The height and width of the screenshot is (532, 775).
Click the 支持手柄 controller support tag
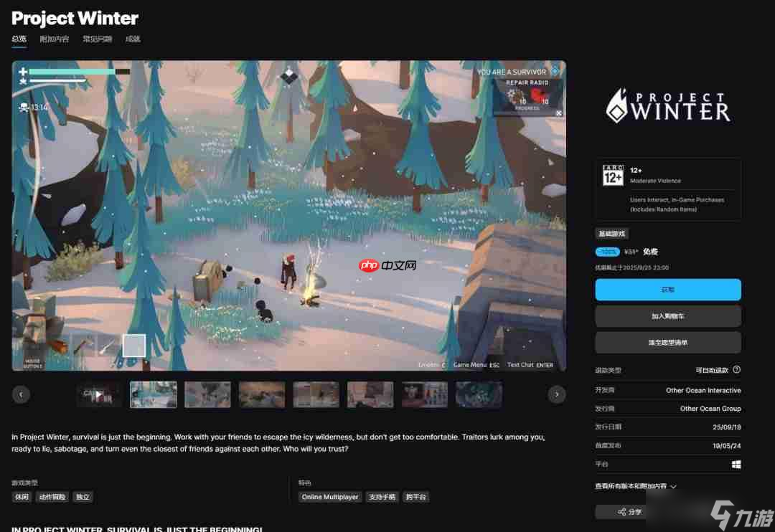[x=382, y=497]
